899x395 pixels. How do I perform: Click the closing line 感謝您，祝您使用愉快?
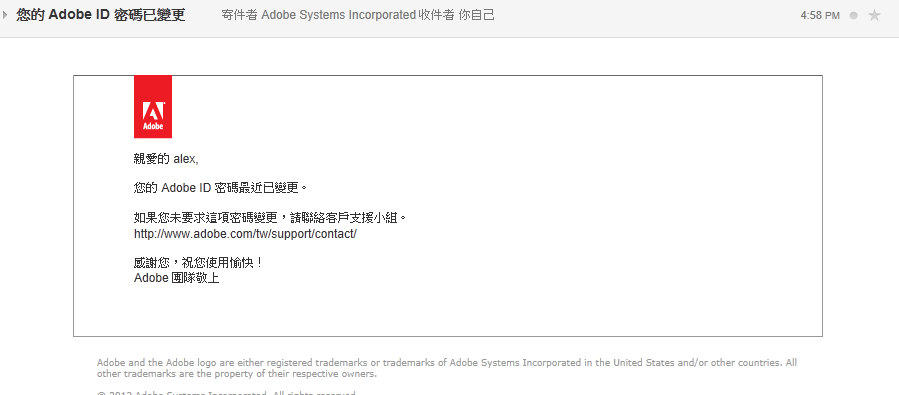tap(198, 264)
